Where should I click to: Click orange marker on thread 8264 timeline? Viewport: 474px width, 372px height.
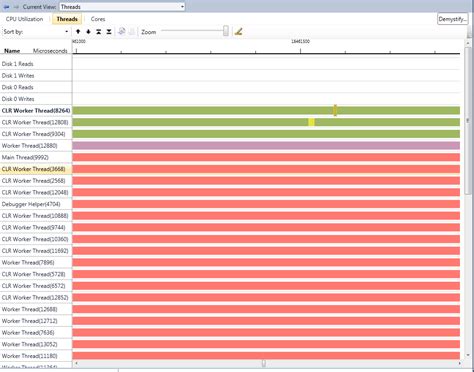click(x=335, y=110)
